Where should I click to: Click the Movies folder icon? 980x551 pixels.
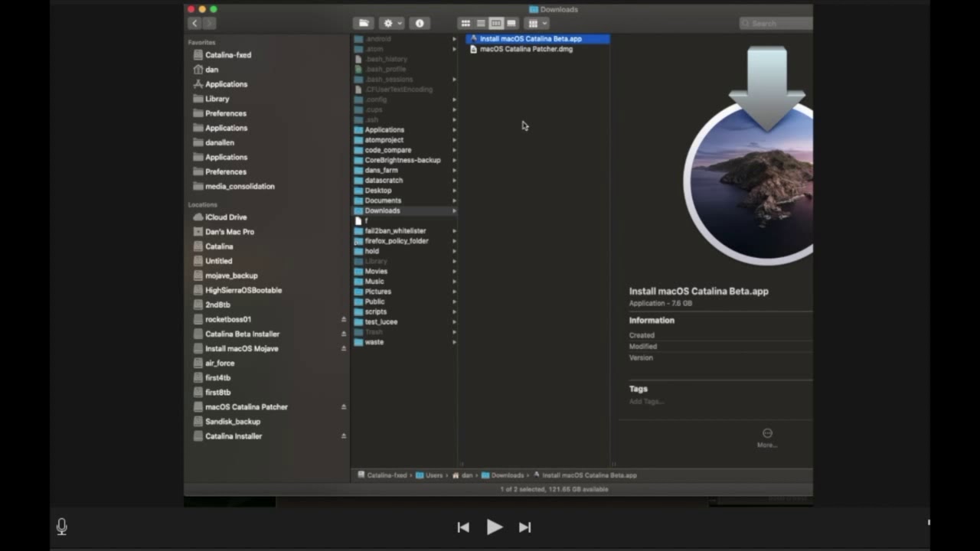click(358, 271)
